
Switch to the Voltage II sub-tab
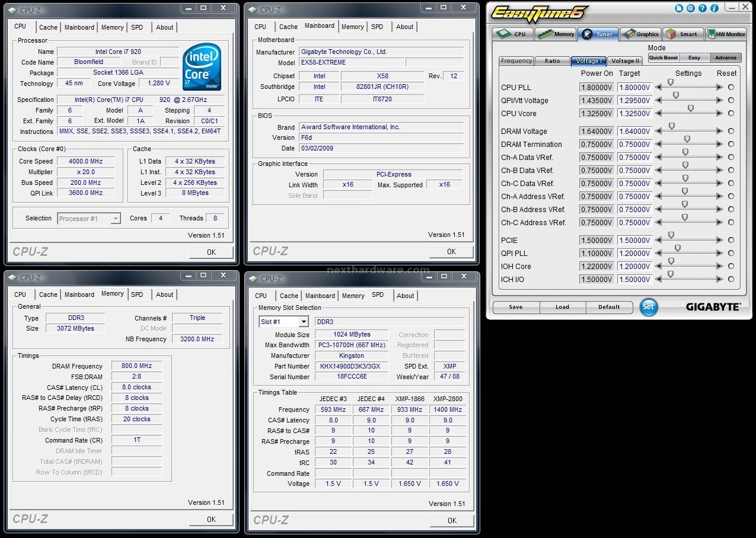pos(626,61)
